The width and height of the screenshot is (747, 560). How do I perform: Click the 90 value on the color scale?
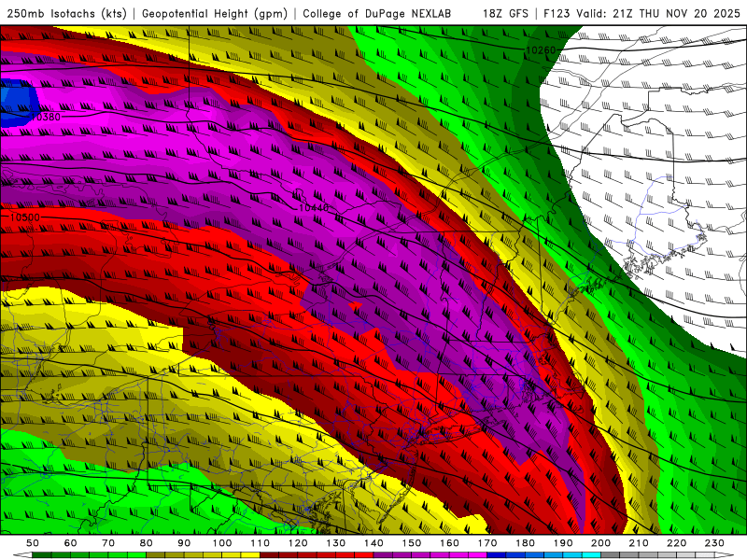184,543
